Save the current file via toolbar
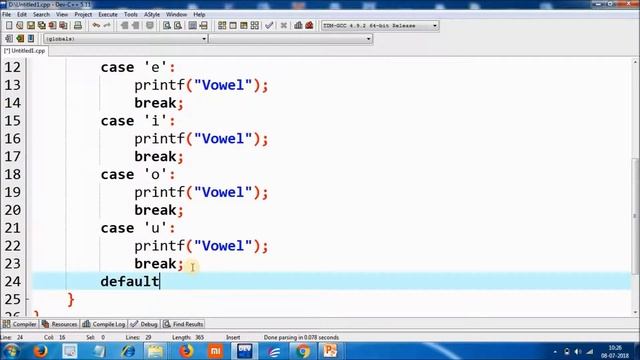The height and width of the screenshot is (360, 640). tap(31, 25)
